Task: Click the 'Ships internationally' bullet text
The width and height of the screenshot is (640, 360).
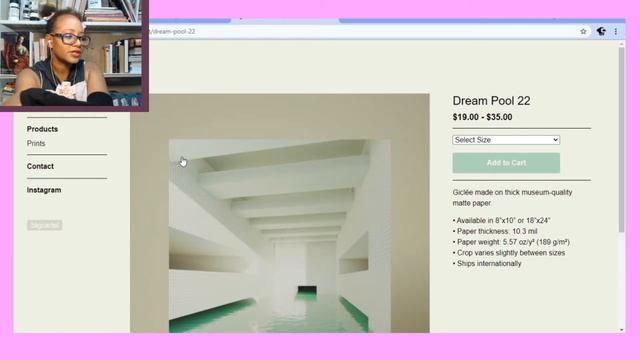Action: (x=487, y=264)
